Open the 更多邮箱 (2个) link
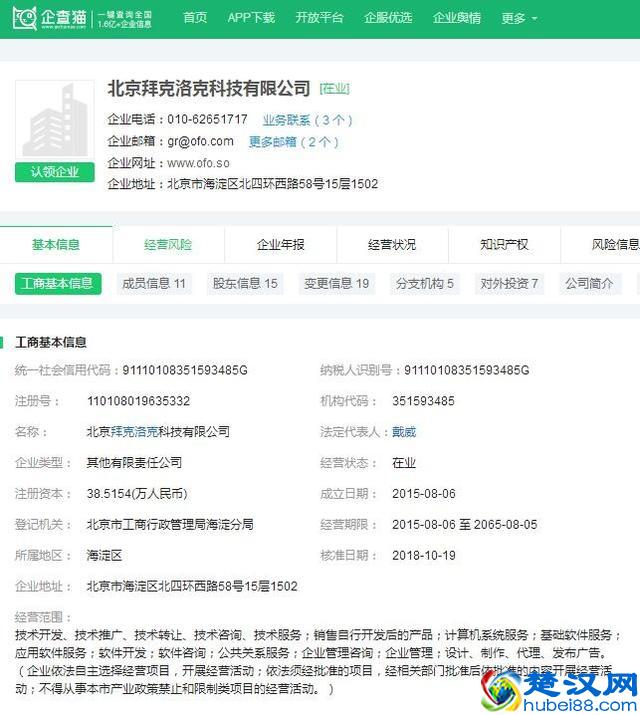This screenshot has height=715, width=640. click(x=294, y=142)
